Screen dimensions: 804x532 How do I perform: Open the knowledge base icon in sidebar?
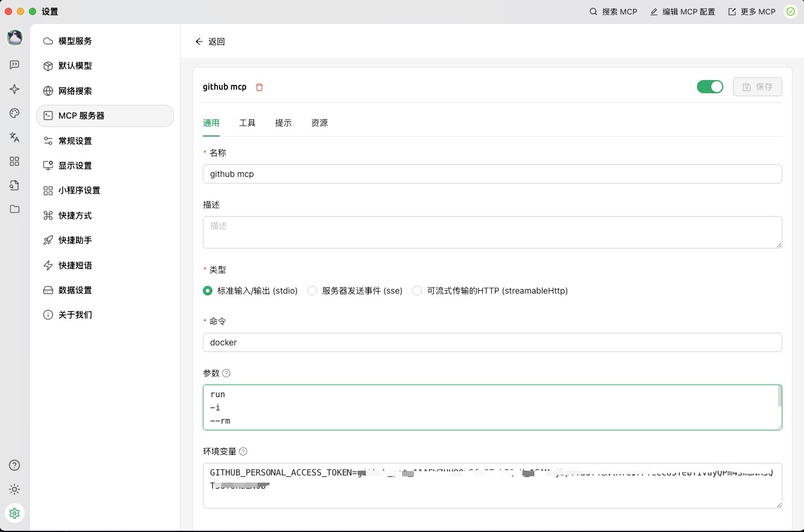tap(14, 185)
